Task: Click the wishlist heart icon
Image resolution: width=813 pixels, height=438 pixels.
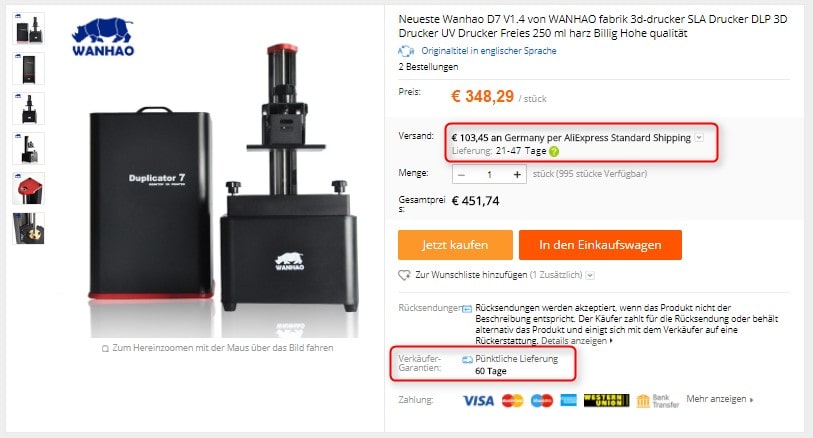Action: [x=404, y=275]
